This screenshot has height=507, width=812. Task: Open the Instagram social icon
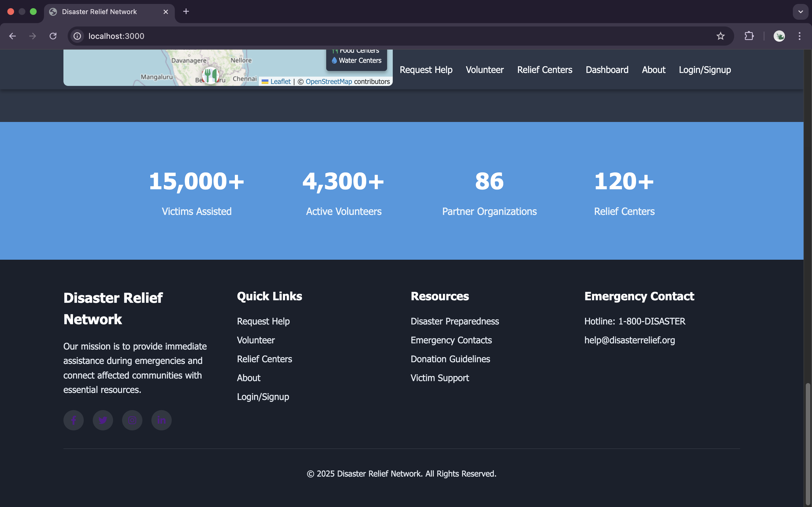132,420
